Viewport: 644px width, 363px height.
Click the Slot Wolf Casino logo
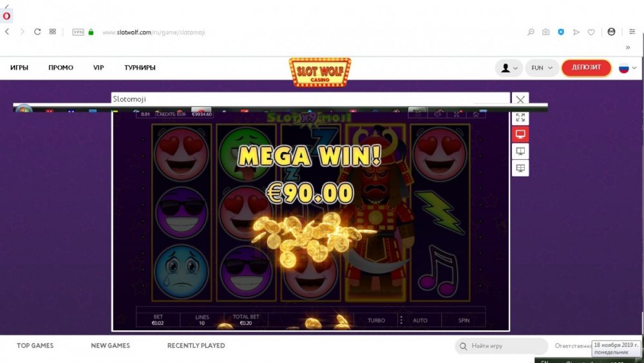point(320,72)
